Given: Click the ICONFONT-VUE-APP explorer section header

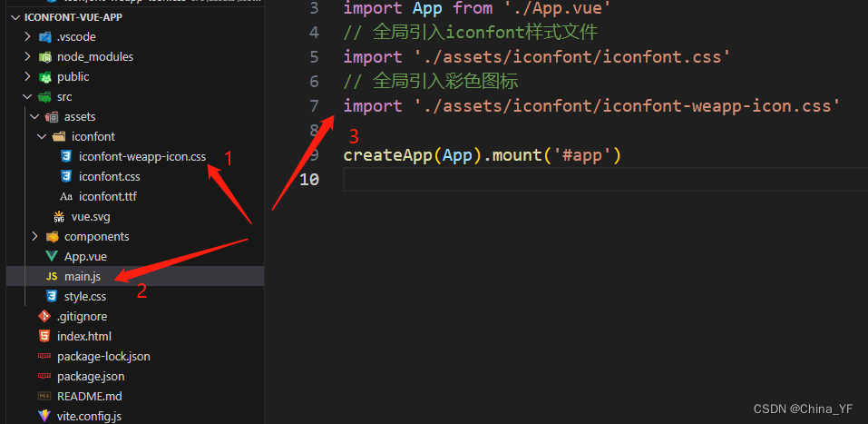Looking at the screenshot, I should (x=135, y=17).
